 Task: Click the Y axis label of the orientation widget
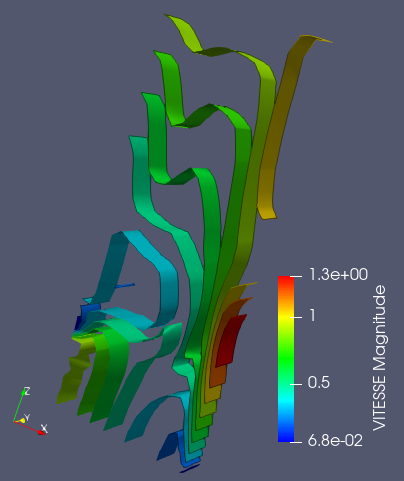point(27,417)
